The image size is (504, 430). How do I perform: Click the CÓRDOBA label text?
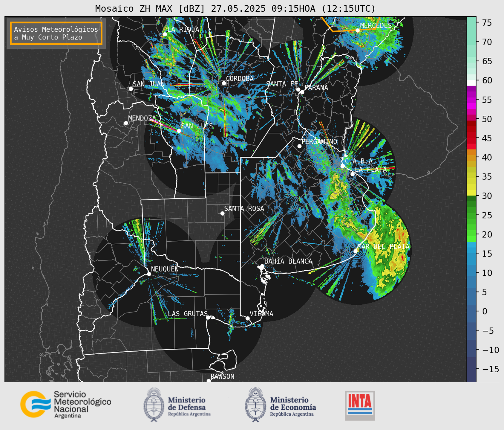(x=240, y=78)
